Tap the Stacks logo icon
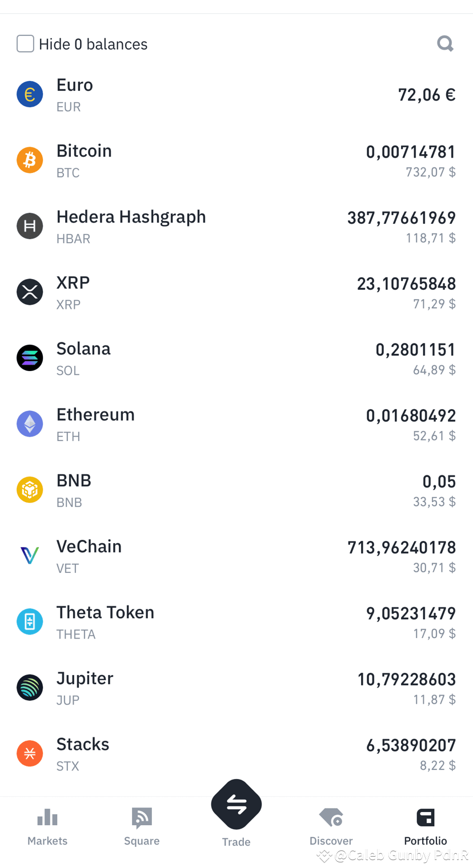Image resolution: width=473 pixels, height=868 pixels. (30, 753)
